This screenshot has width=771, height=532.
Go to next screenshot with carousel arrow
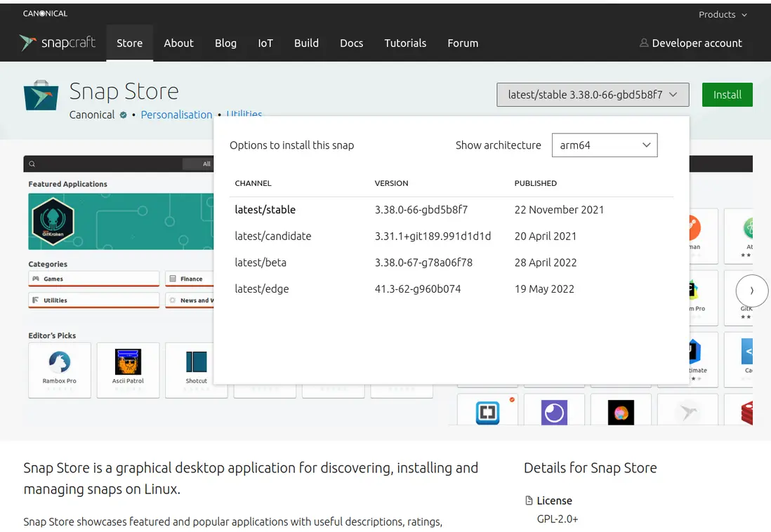pos(752,290)
